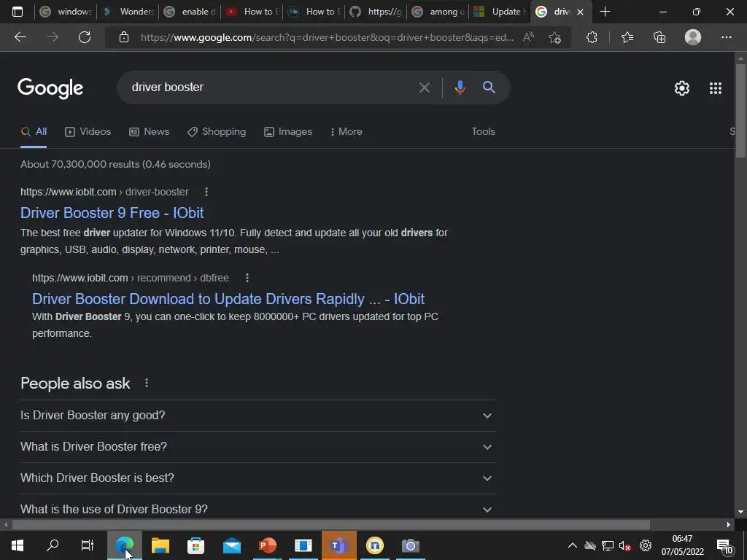This screenshot has width=747, height=560.
Task: Open the tab actions menu icon
Action: pos(18,12)
